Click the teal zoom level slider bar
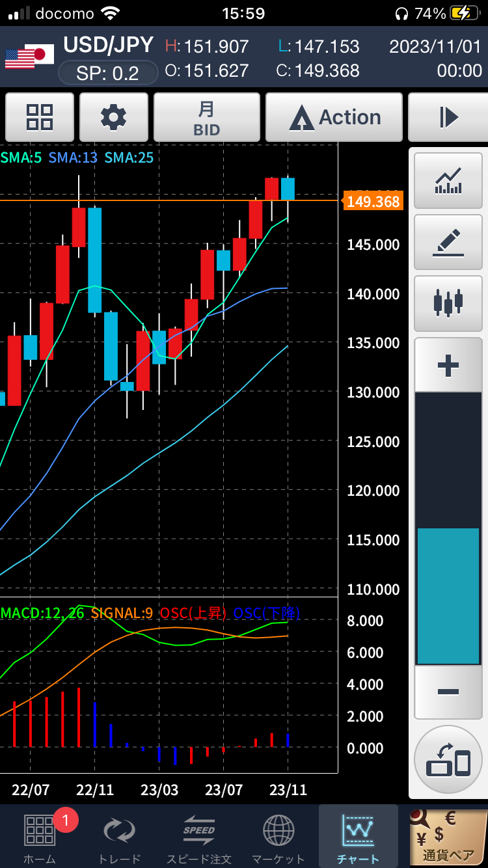 [448, 595]
